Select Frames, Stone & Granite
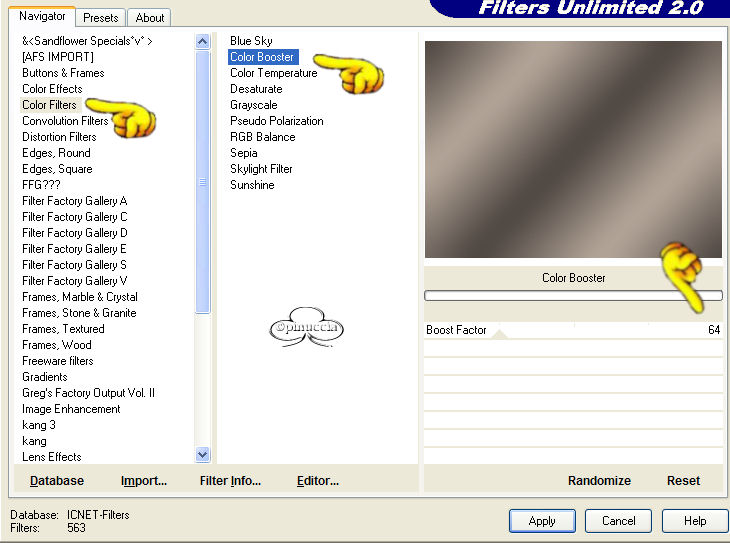Image resolution: width=730 pixels, height=543 pixels. click(79, 313)
